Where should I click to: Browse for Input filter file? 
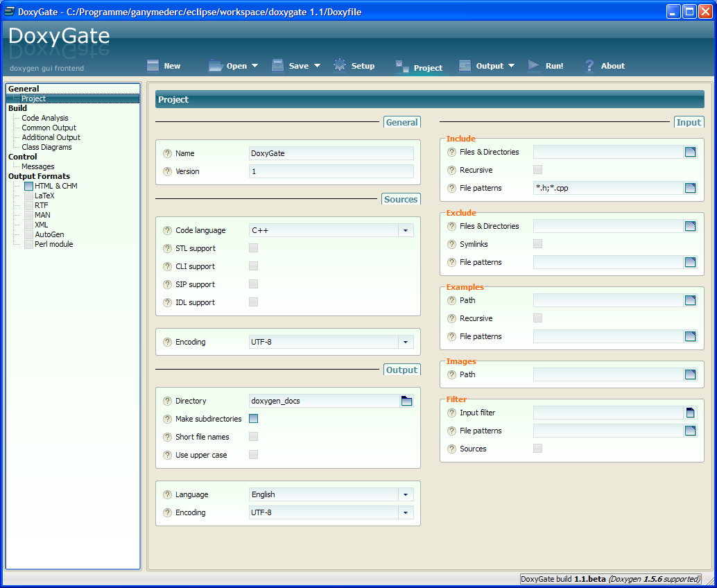click(690, 413)
